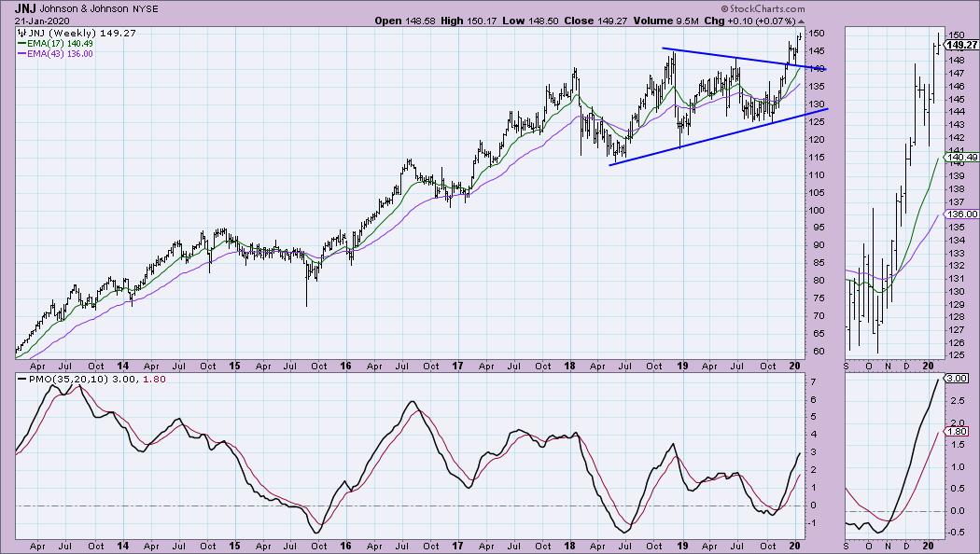Click the 125 label on the zoomed price axis
Screen dimensions: 980x554
click(x=957, y=356)
